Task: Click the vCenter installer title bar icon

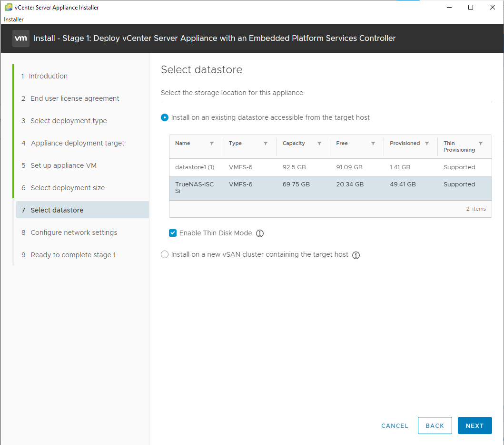Action: pyautogui.click(x=9, y=7)
